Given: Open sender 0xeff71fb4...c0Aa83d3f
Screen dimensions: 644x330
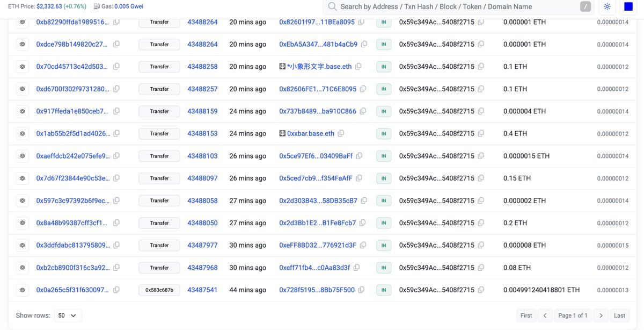Looking at the screenshot, I should [314, 267].
